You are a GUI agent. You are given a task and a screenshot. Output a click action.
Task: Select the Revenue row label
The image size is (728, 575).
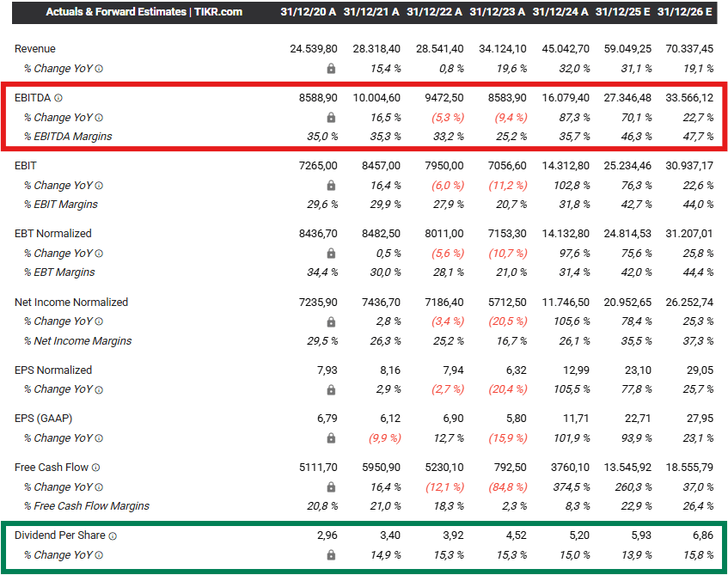pos(34,49)
